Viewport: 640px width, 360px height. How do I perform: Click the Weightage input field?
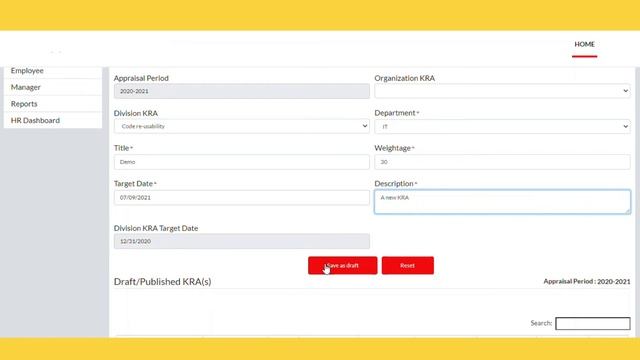502,162
